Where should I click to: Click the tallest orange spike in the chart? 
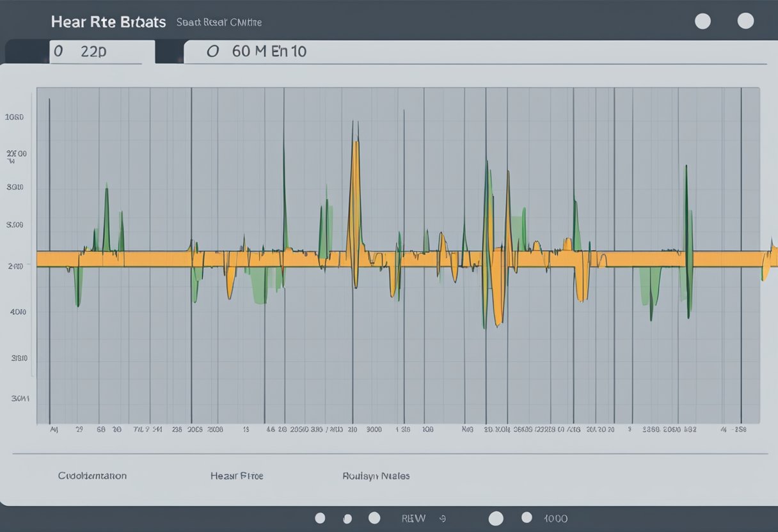(356, 205)
